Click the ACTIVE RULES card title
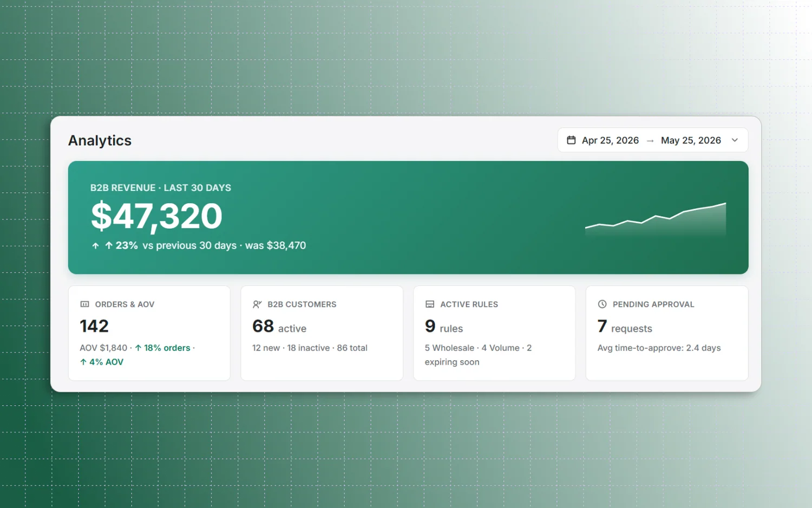812x508 pixels. [x=469, y=304]
